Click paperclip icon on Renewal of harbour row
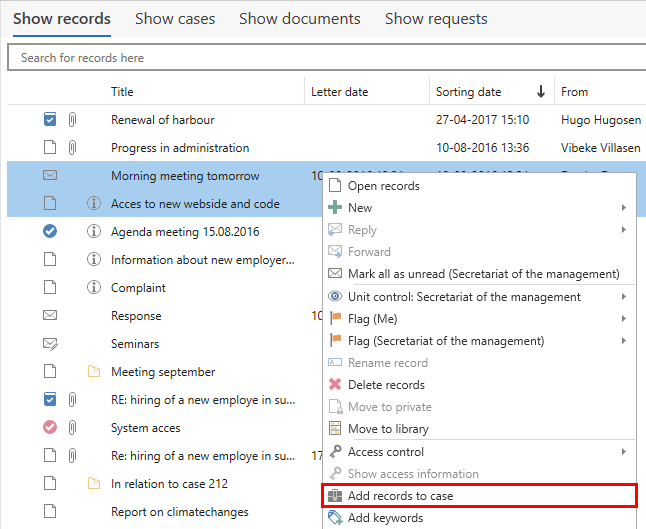The height and width of the screenshot is (529, 646). [x=73, y=120]
